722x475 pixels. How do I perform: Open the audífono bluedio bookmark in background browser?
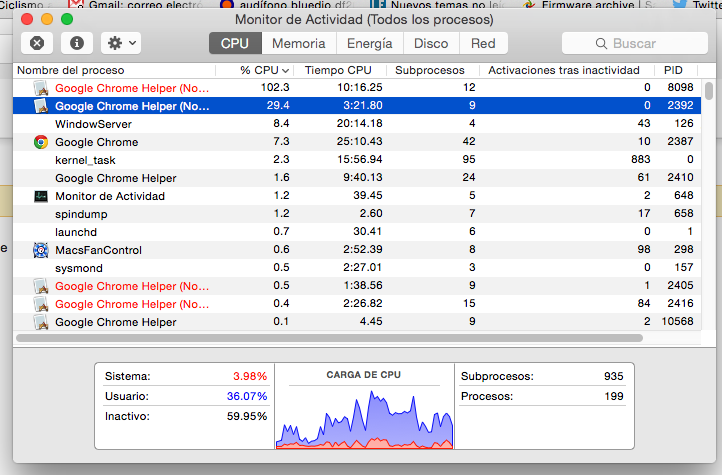[288, 5]
